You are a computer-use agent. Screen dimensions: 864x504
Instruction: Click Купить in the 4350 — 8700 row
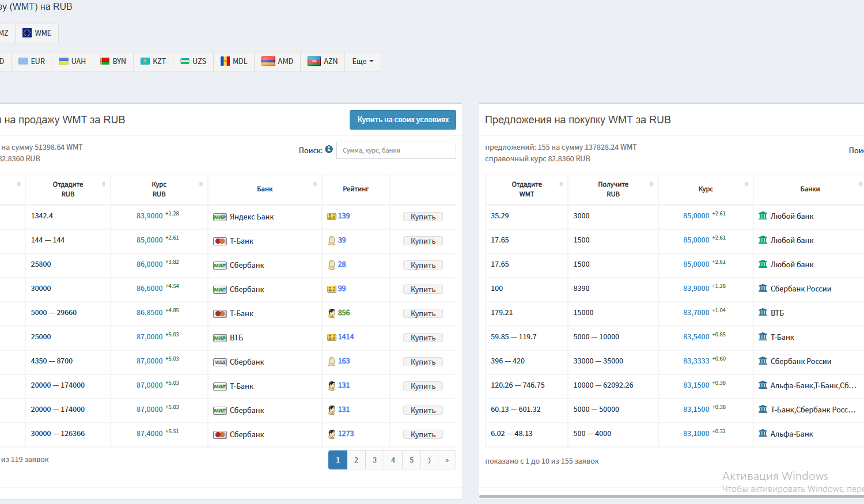423,362
